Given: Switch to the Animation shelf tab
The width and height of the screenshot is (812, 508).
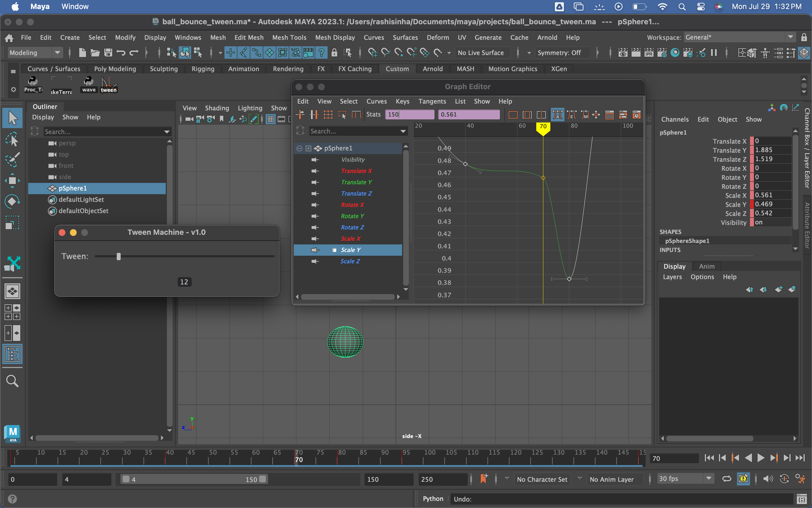Looking at the screenshot, I should pos(244,69).
